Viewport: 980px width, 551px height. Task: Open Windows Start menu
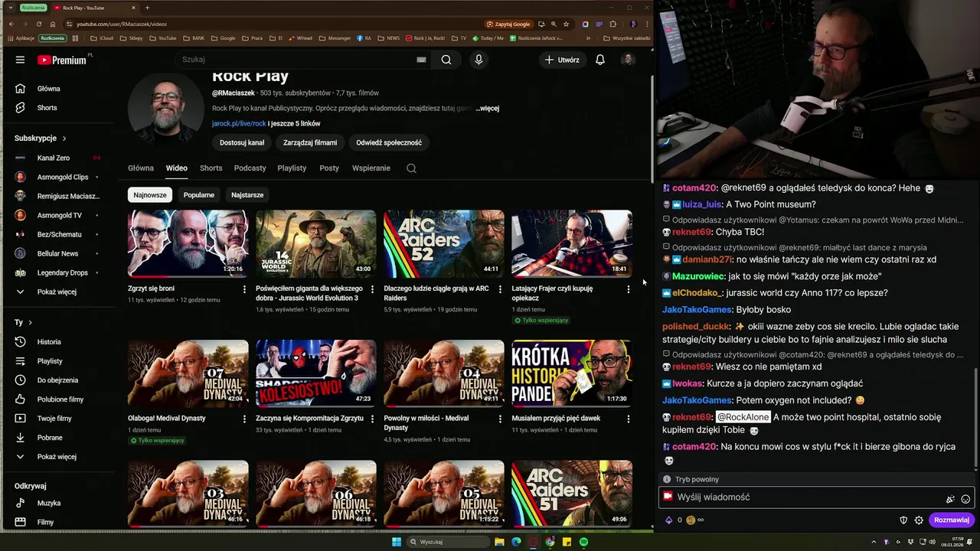(397, 542)
